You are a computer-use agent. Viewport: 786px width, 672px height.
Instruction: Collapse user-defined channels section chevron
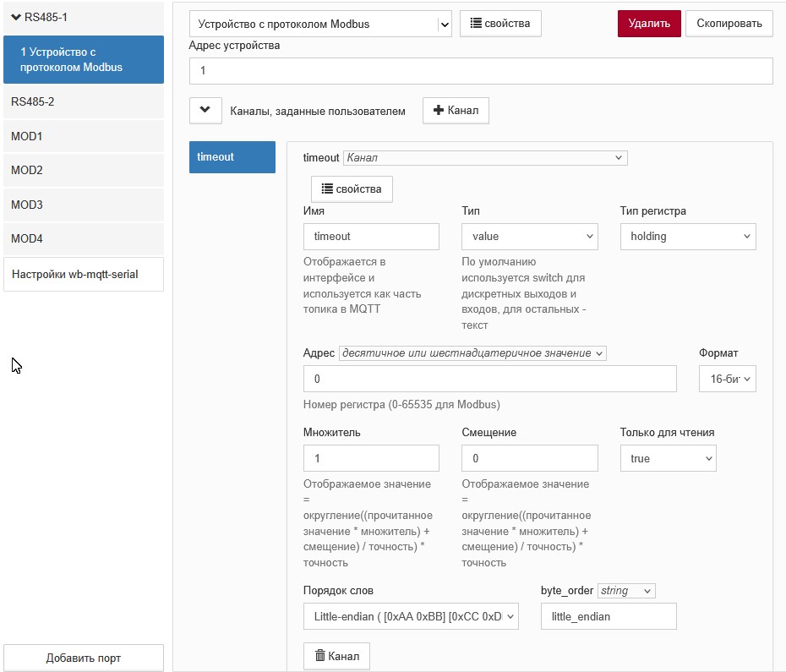205,111
